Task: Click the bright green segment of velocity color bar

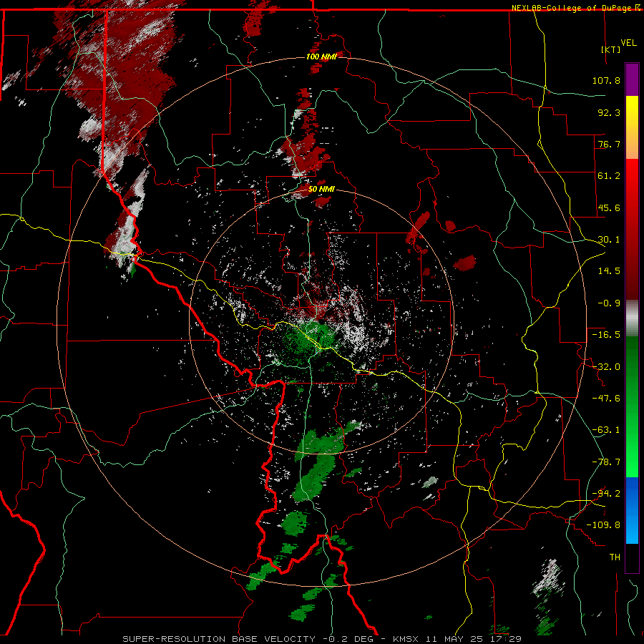Action: 632,406
